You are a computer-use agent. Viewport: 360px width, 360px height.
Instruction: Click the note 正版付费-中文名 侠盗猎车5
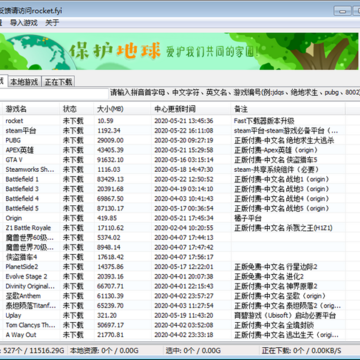click(x=276, y=160)
